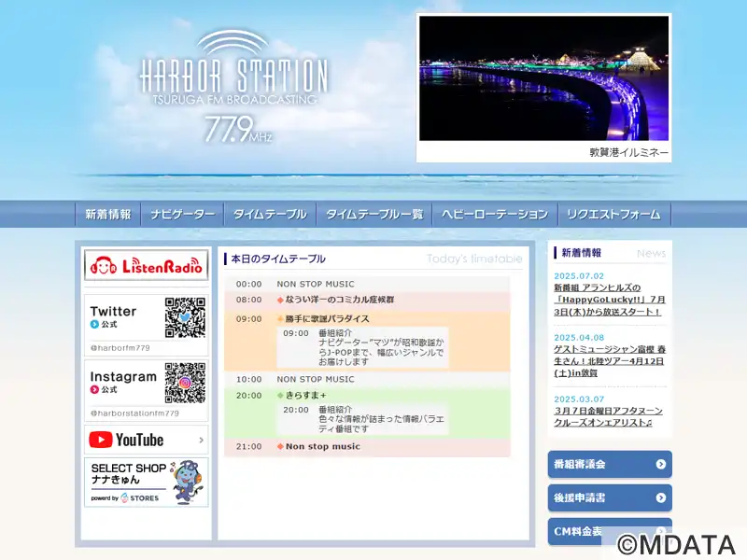Click the arrow icon on 番組審議会 button
Image resolution: width=747 pixels, height=560 pixels.
661,464
